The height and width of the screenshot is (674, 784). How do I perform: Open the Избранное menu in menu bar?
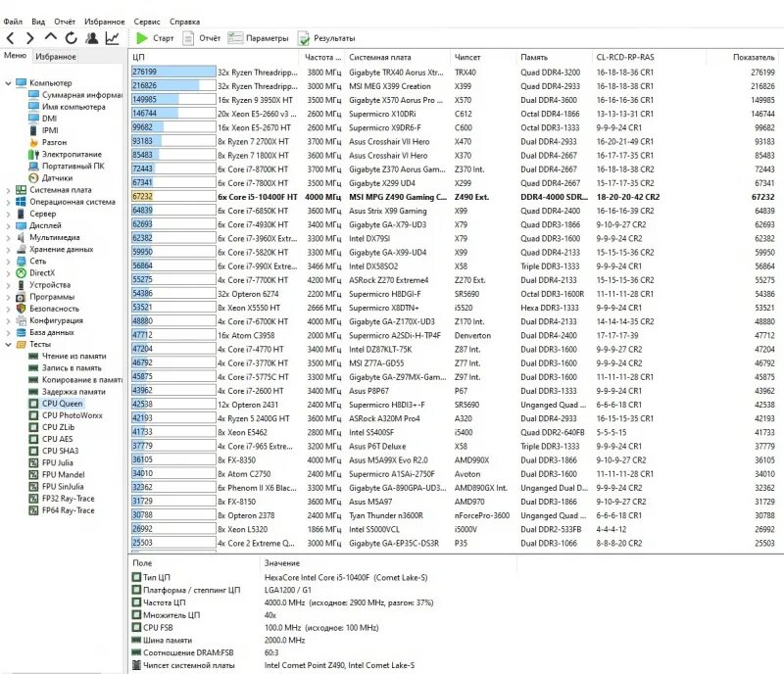coord(105,22)
